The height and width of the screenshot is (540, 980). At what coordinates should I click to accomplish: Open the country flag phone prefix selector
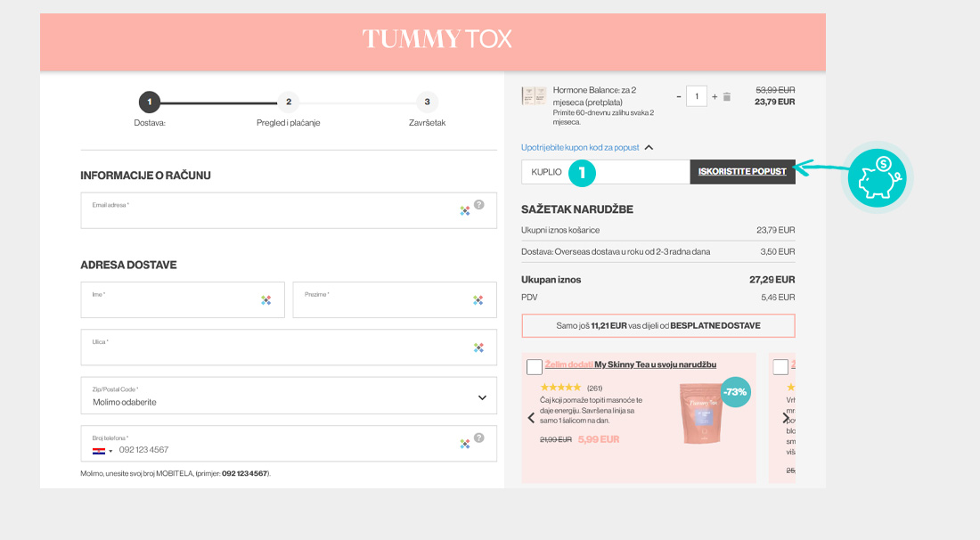coord(102,451)
